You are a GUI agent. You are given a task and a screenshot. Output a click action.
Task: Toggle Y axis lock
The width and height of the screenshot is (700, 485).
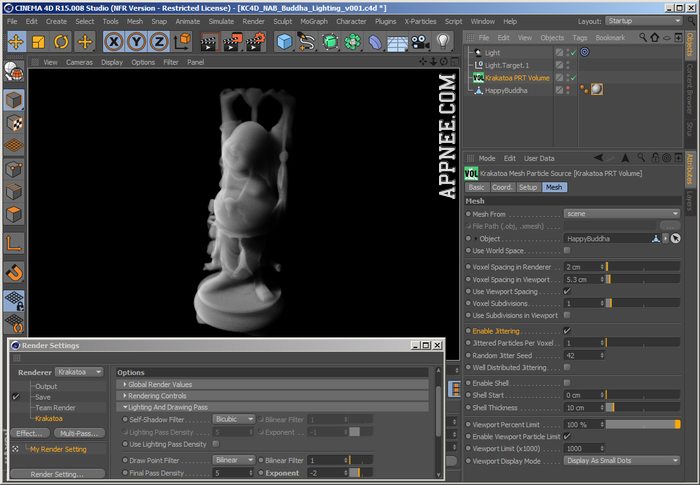pyautogui.click(x=136, y=42)
